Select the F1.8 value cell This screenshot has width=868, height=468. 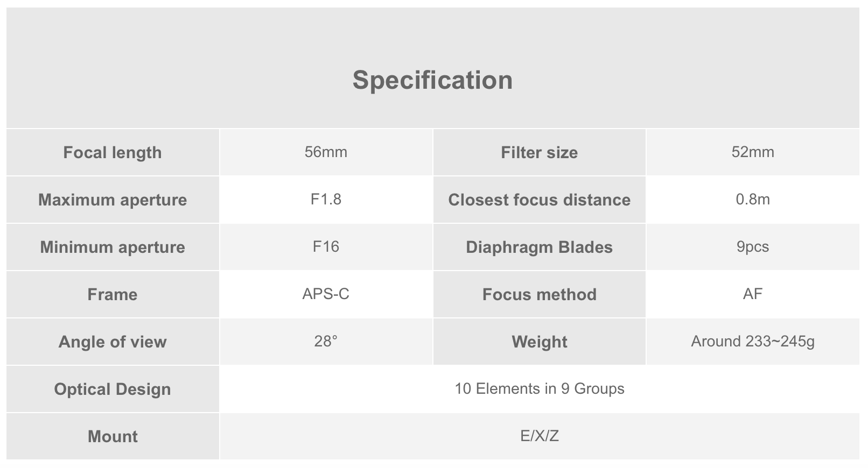click(x=326, y=200)
